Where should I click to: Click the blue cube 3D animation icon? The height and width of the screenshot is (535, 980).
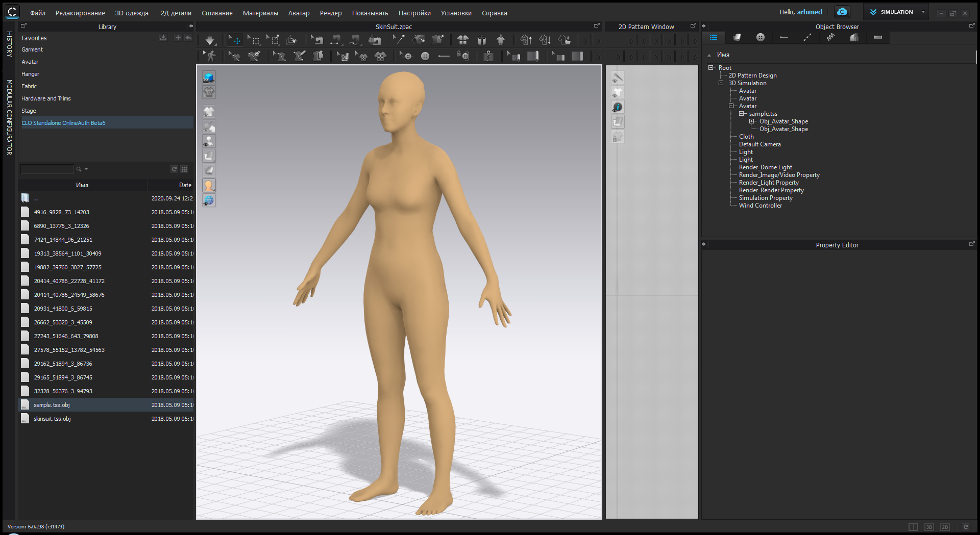209,78
